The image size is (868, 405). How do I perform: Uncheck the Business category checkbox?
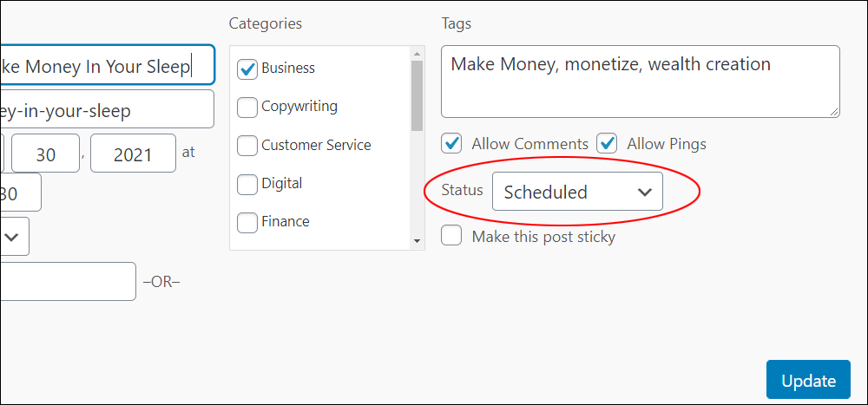pos(247,69)
